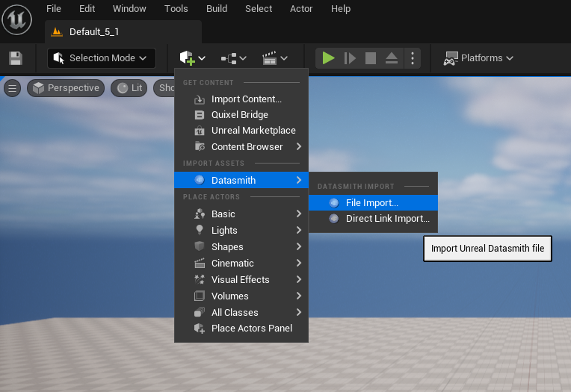Image resolution: width=571 pixels, height=392 pixels.
Task: Open the Window menu
Action: (x=129, y=9)
